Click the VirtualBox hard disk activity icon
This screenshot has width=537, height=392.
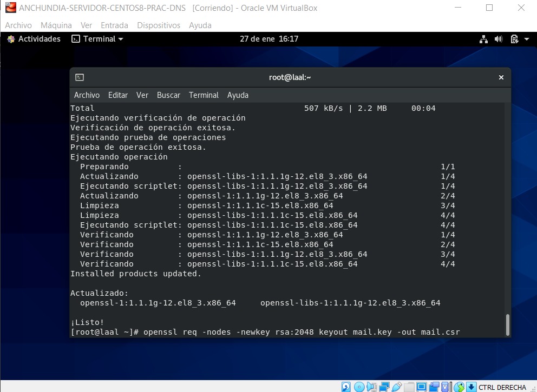346,387
